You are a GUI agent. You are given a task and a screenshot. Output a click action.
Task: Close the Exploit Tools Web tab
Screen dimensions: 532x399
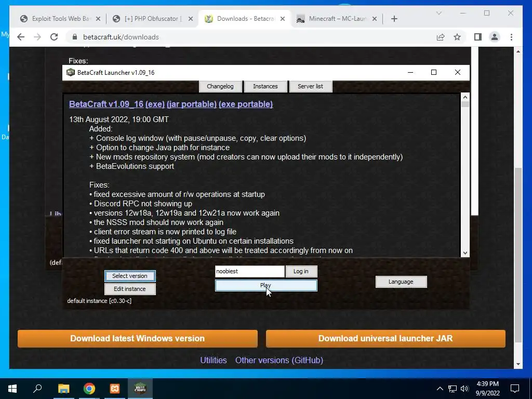(98, 19)
